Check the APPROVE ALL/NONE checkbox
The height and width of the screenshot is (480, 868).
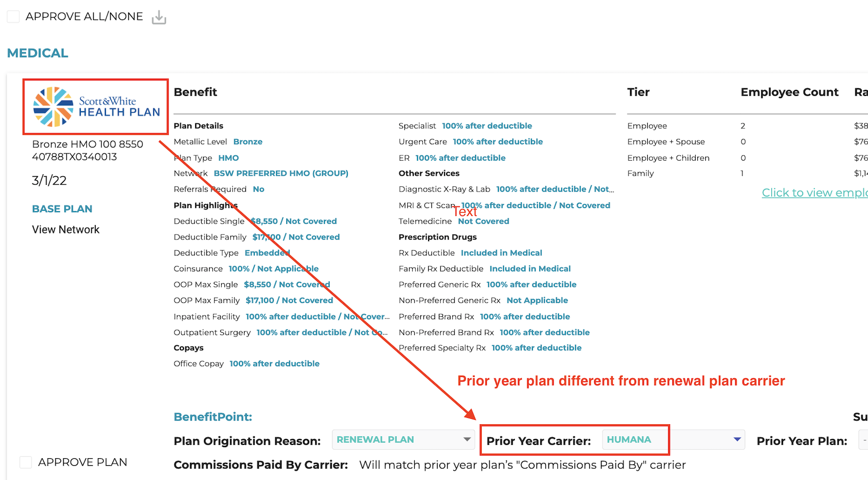13,16
